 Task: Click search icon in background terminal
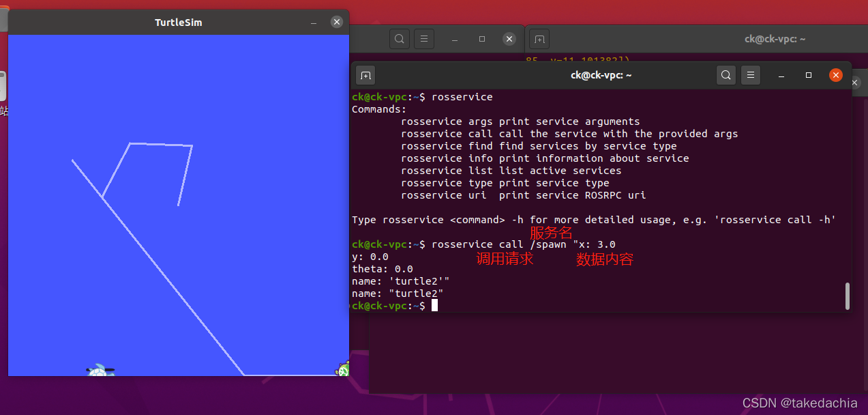[x=400, y=39]
